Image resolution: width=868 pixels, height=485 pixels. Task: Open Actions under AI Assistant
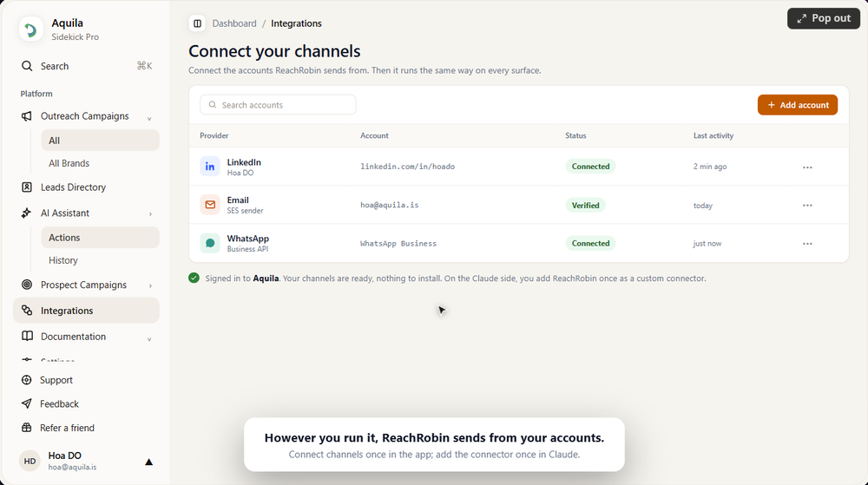[x=100, y=237]
